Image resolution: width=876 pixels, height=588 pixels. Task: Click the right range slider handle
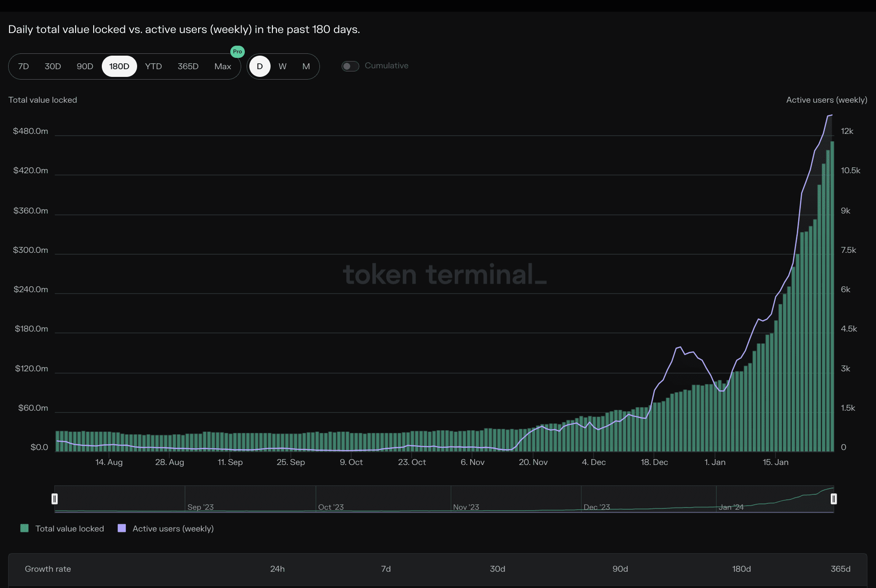coord(833,499)
